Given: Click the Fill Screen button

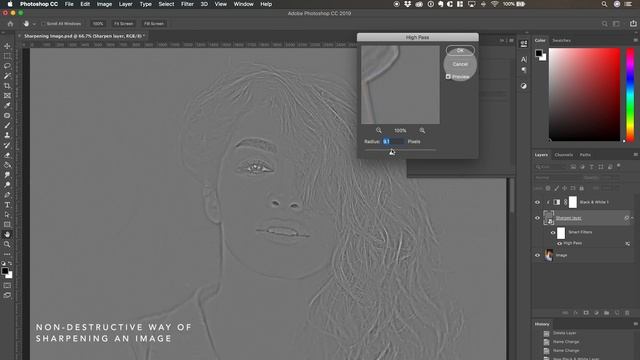Looking at the screenshot, I should coord(154,24).
